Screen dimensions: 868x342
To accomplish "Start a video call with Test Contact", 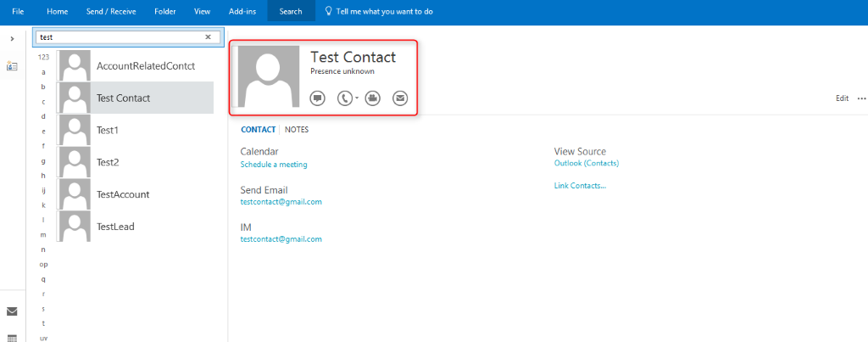I will click(x=373, y=98).
